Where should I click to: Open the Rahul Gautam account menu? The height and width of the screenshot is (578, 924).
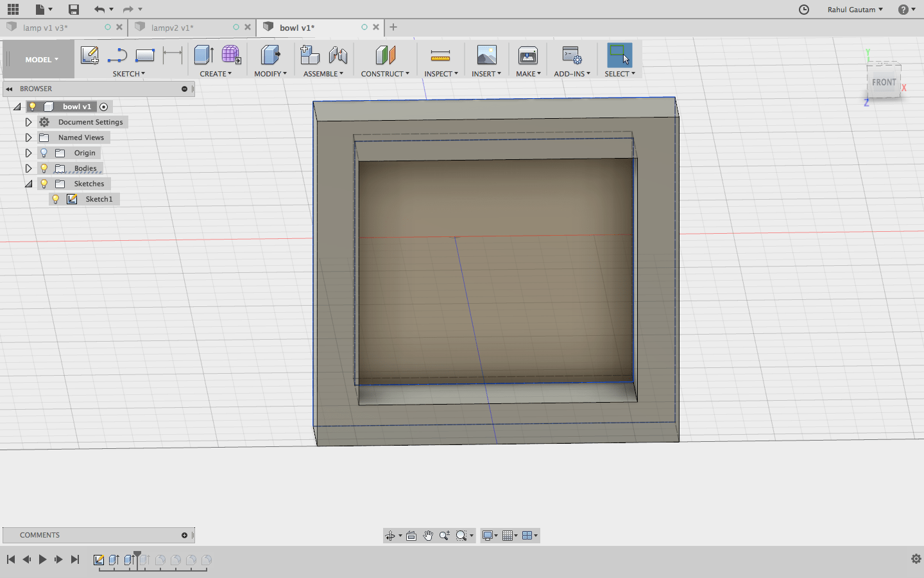[x=855, y=9]
